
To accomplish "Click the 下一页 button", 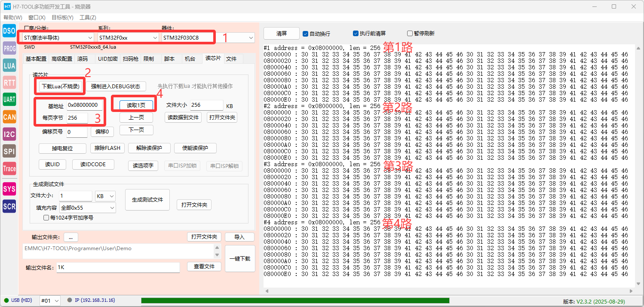I will (136, 130).
